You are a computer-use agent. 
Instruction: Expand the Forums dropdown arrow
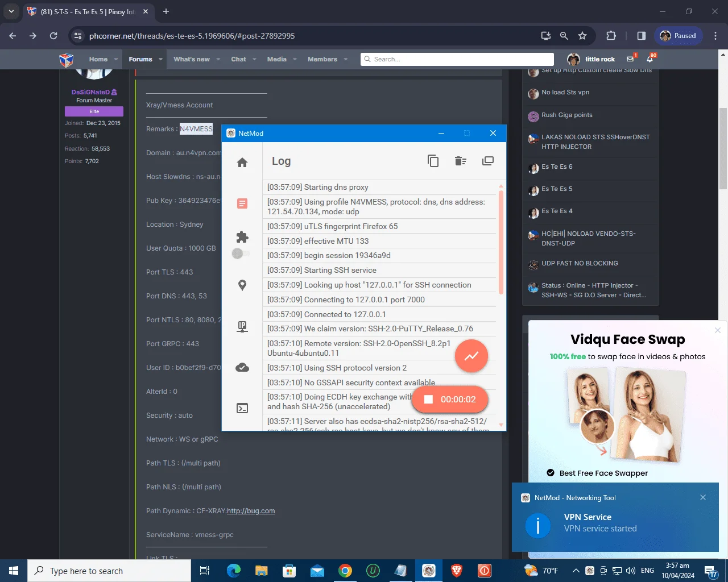160,59
